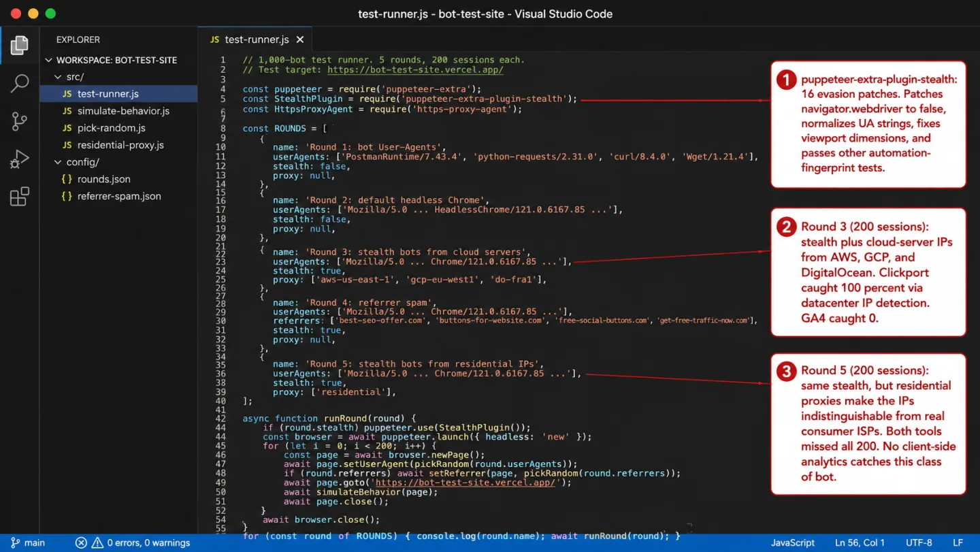Click '0 errors, 0 warnings' status text
This screenshot has height=552, width=980.
click(x=148, y=542)
